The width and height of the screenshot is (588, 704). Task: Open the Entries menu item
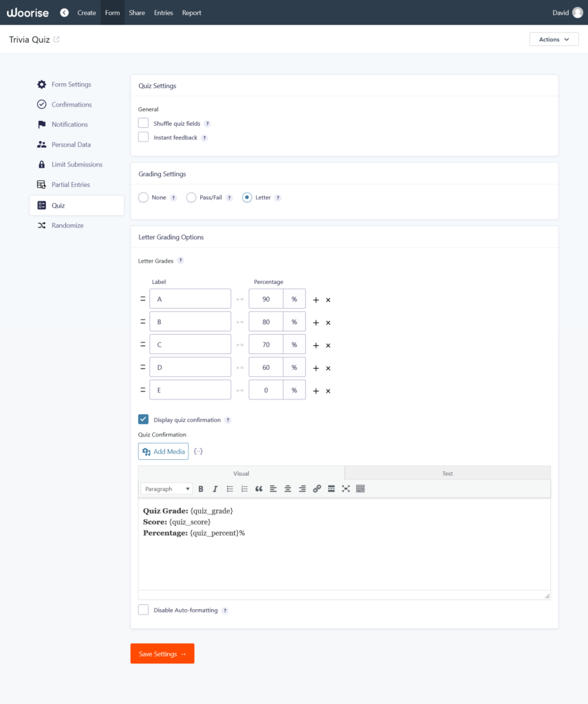click(x=164, y=12)
